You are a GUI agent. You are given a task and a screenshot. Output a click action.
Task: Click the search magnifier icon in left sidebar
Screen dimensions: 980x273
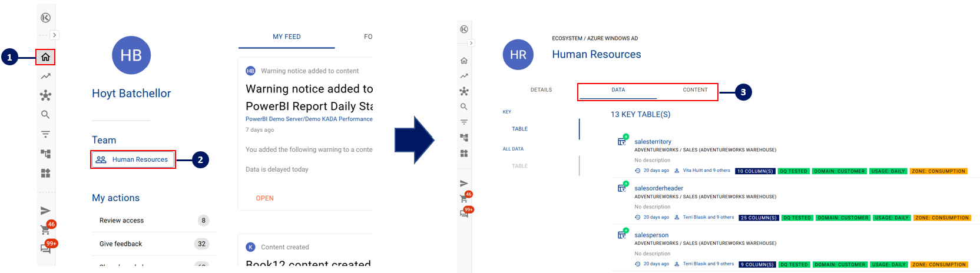pyautogui.click(x=45, y=115)
